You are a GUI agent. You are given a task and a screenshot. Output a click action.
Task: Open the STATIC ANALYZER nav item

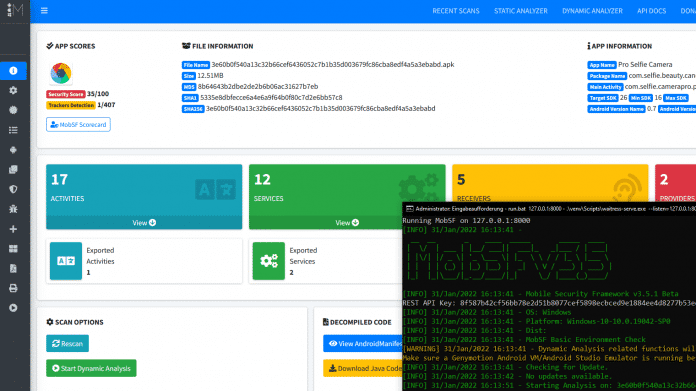pos(521,11)
